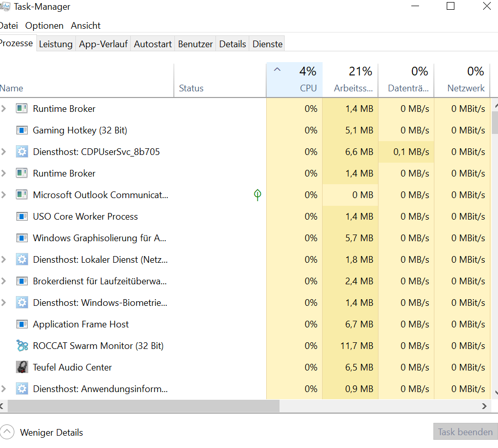
Task: Click the Windows Graphisolierung process icon
Action: click(22, 238)
